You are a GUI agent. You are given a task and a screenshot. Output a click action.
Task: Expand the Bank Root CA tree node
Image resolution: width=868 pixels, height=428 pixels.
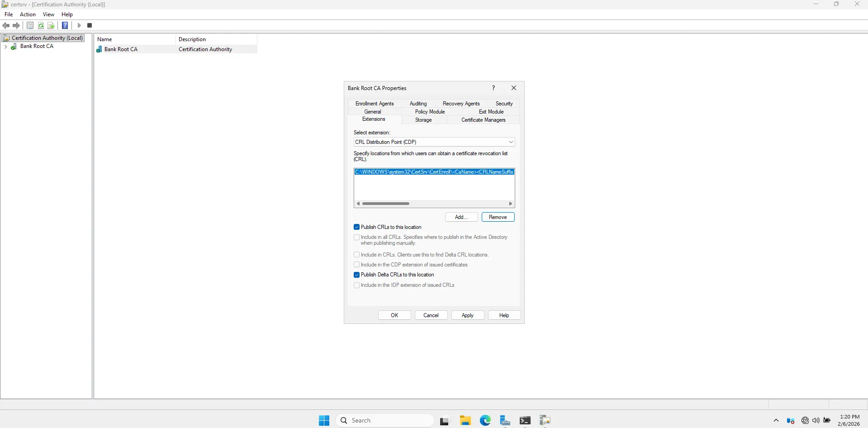point(5,46)
